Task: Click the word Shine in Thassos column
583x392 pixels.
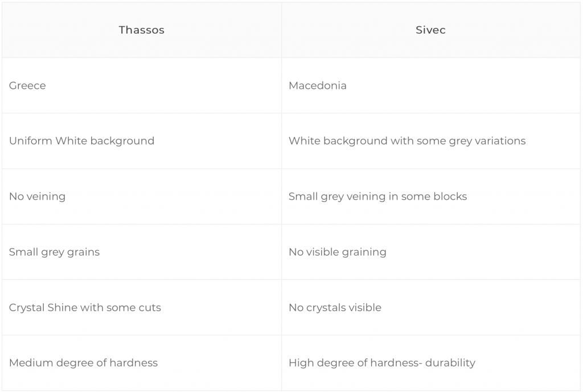Action: point(63,307)
